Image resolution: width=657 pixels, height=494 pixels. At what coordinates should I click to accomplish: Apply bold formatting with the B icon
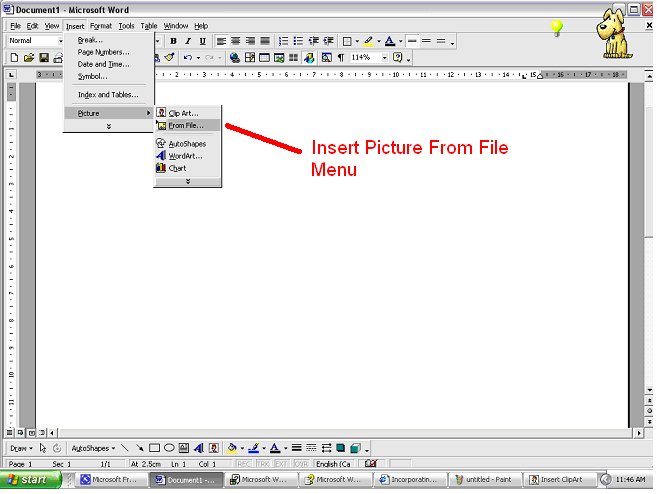click(173, 41)
